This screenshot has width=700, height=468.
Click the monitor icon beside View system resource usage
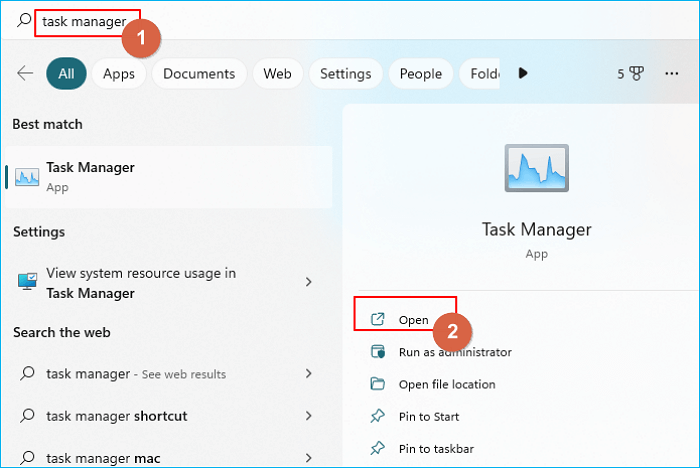tap(27, 282)
